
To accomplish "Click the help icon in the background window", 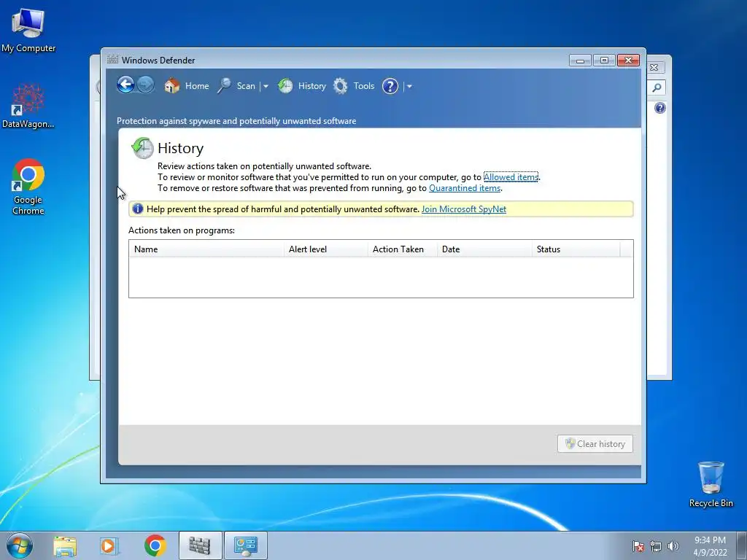I will 659,108.
